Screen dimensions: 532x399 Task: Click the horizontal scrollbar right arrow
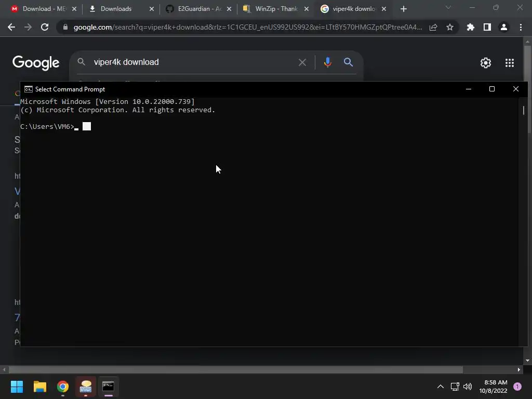pyautogui.click(x=519, y=369)
